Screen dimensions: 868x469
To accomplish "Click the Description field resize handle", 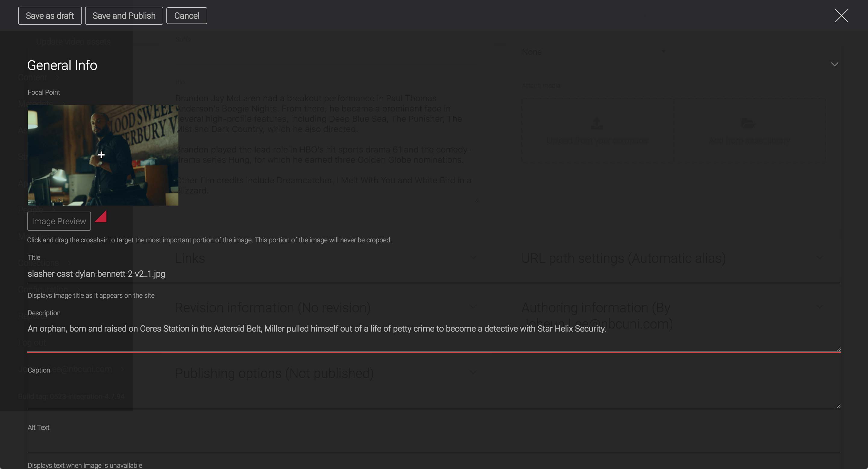I will coord(838,349).
